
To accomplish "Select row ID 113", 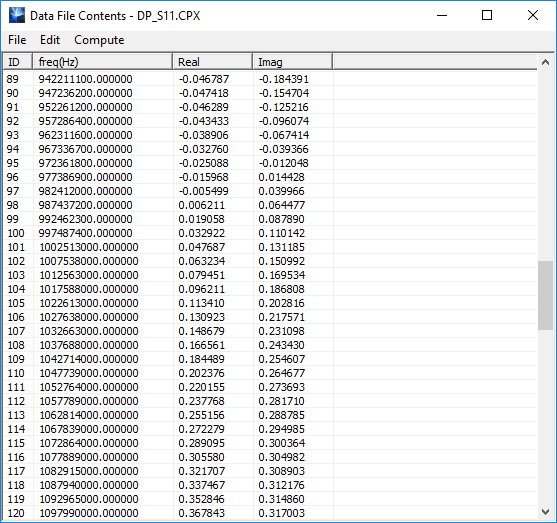I will pyautogui.click(x=16, y=415).
